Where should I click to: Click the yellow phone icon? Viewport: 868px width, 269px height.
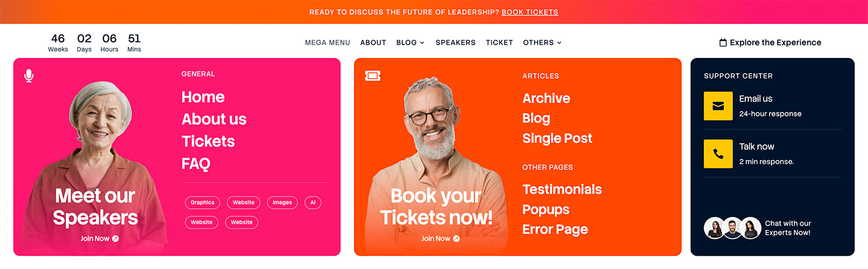[718, 154]
